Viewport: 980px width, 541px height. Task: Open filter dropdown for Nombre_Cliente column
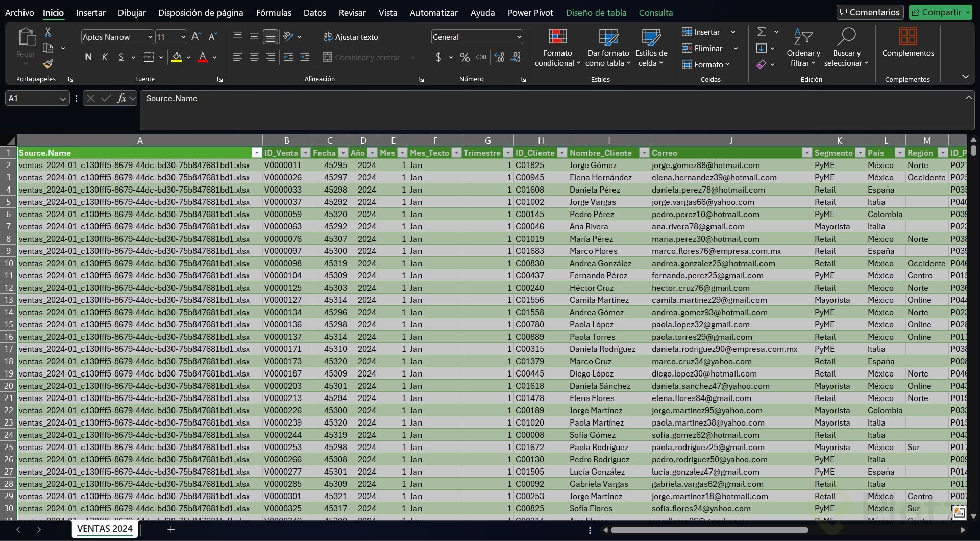[644, 153]
